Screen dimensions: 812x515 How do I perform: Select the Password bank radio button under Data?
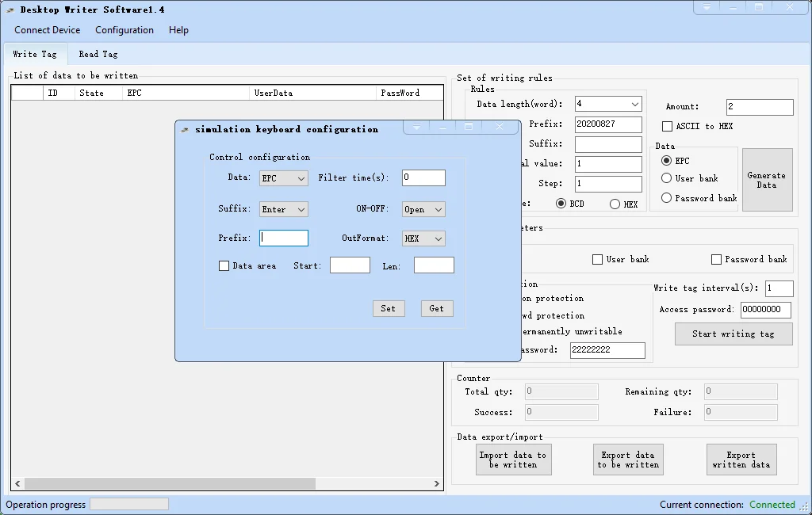[x=666, y=198]
